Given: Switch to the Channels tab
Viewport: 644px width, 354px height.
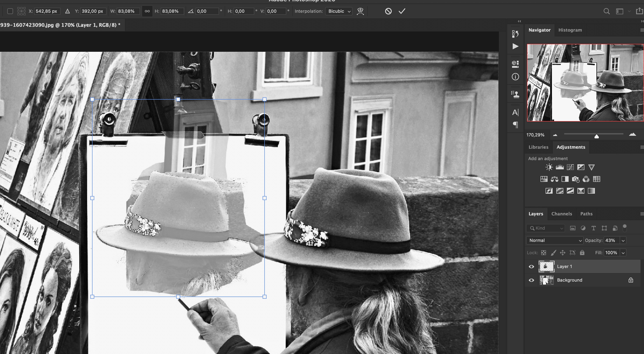Looking at the screenshot, I should click(562, 214).
